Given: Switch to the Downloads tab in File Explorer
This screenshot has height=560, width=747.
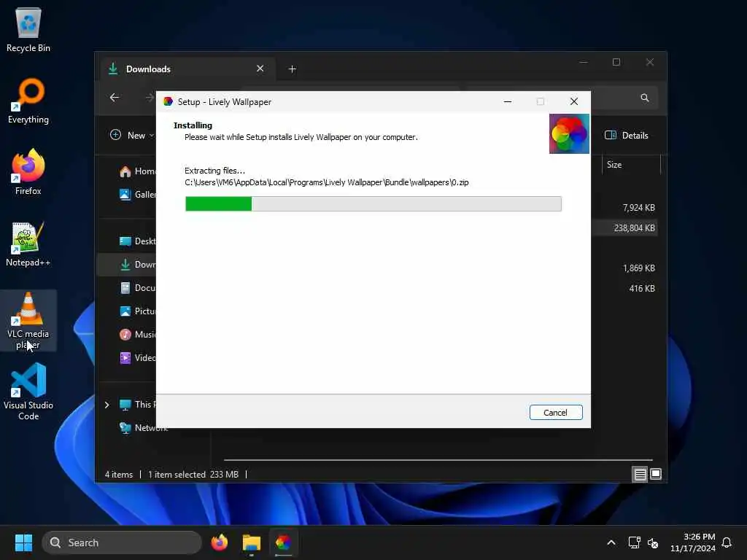Looking at the screenshot, I should (186, 69).
